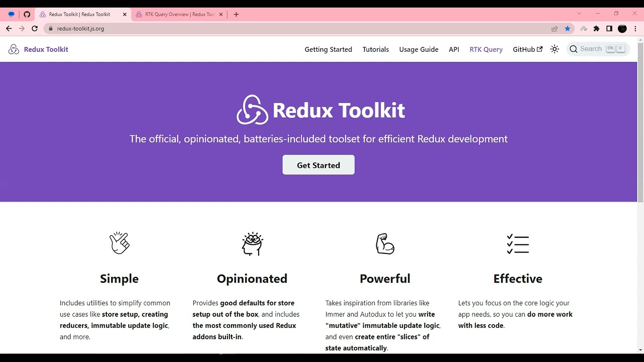
Task: Click the hero tagline about efficient Redux development
Action: point(318,139)
